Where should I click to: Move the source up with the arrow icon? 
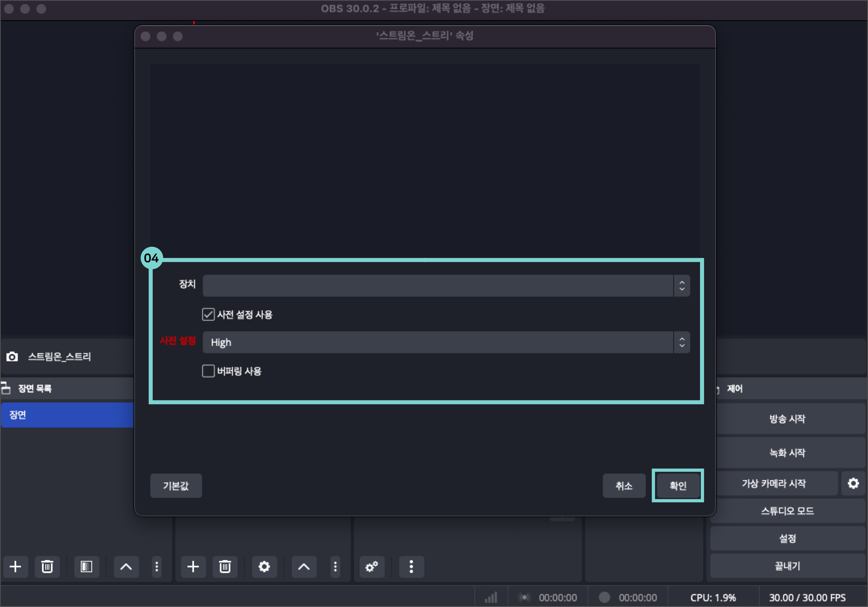(x=304, y=567)
